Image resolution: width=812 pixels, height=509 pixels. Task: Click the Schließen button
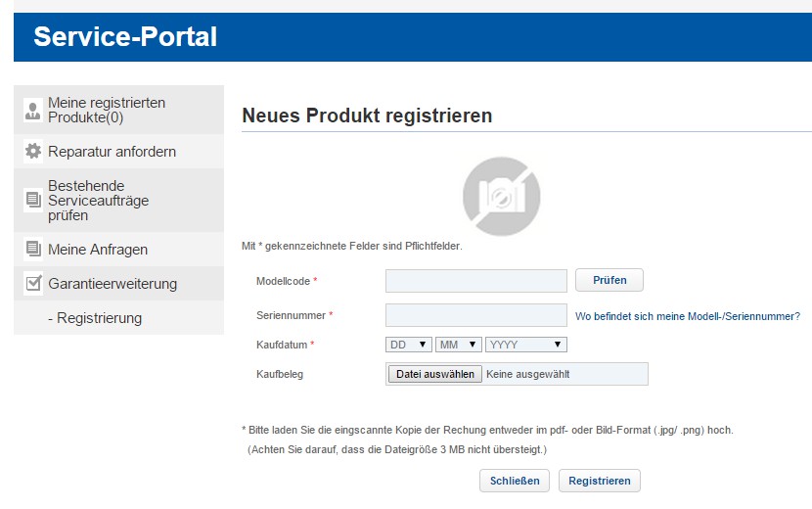[514, 481]
